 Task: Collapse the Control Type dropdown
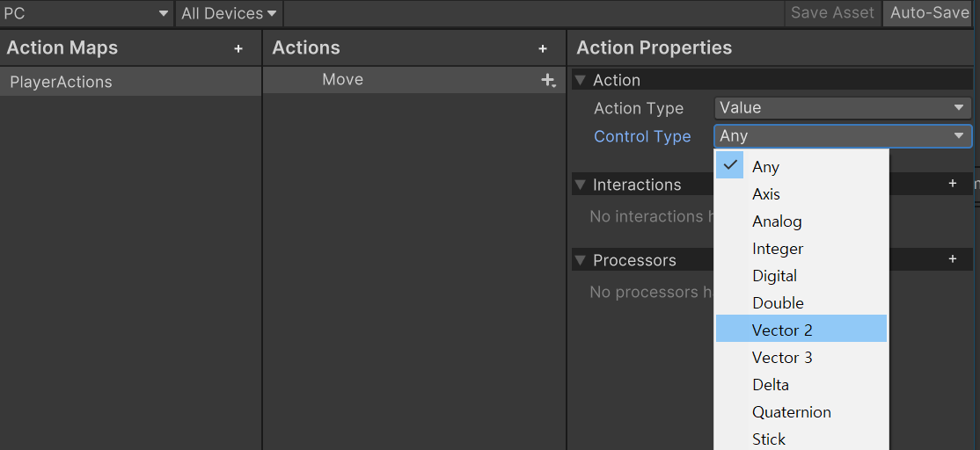(x=843, y=136)
